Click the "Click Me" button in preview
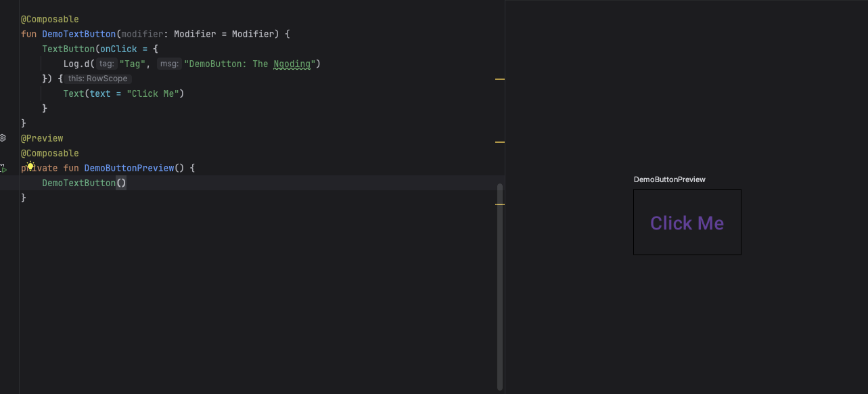This screenshot has height=394, width=868. (687, 223)
